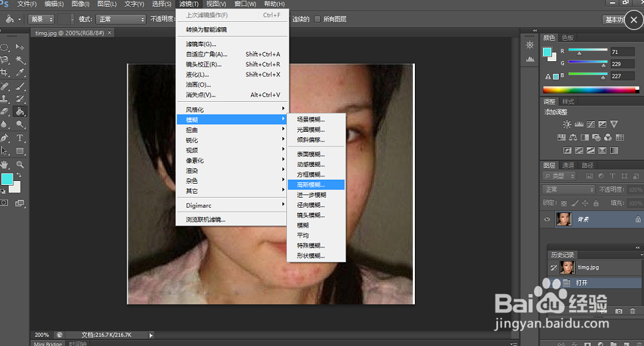Click 转换为智能滤镜 menu entry

(232, 29)
